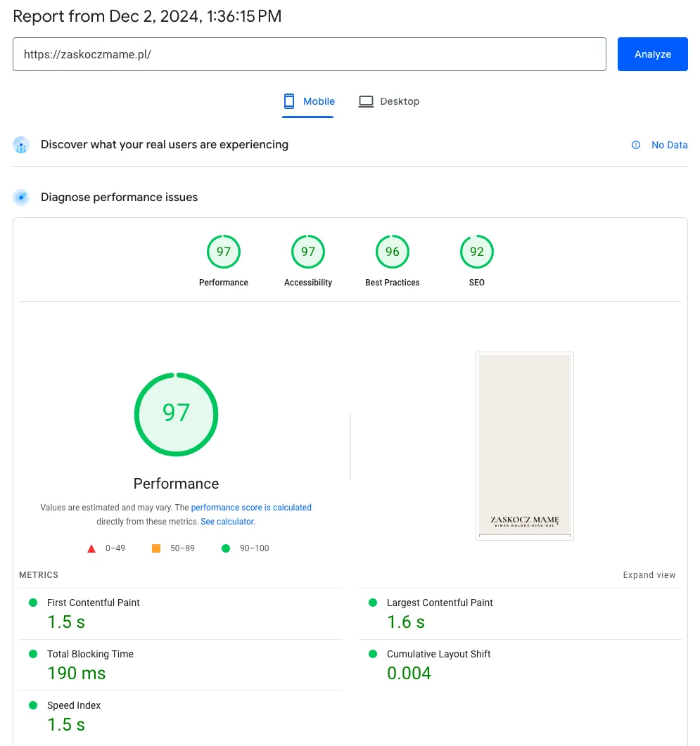
Task: Click the URL input field
Action: 309,54
